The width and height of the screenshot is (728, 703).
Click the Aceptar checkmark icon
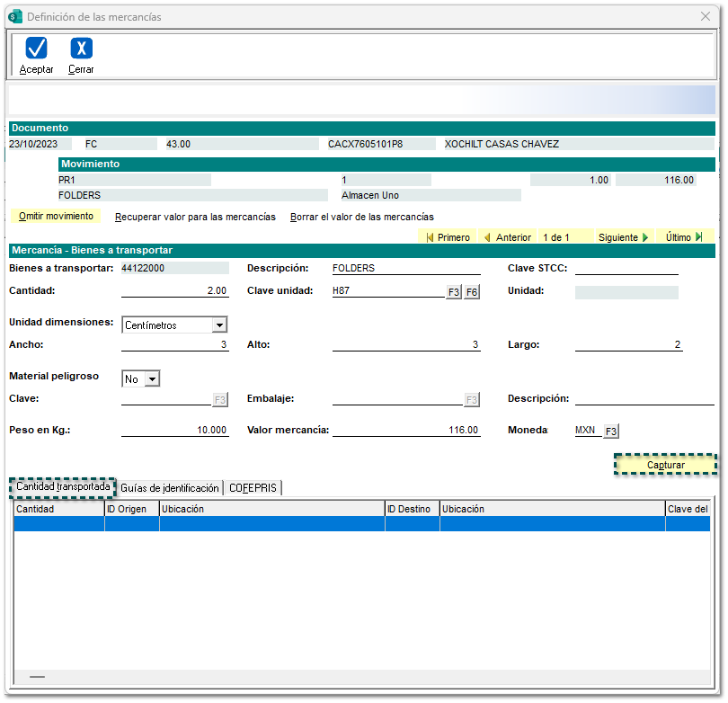(x=36, y=49)
